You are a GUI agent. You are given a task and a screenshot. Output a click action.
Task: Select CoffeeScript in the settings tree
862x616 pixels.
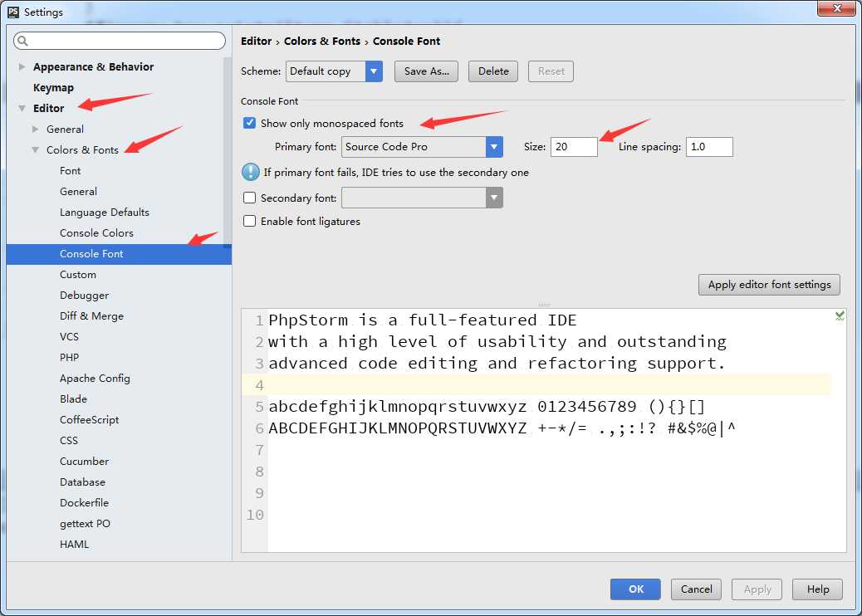tap(90, 420)
